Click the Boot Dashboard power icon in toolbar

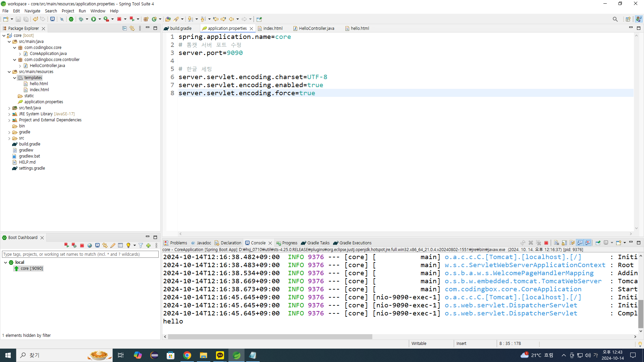(x=71, y=19)
